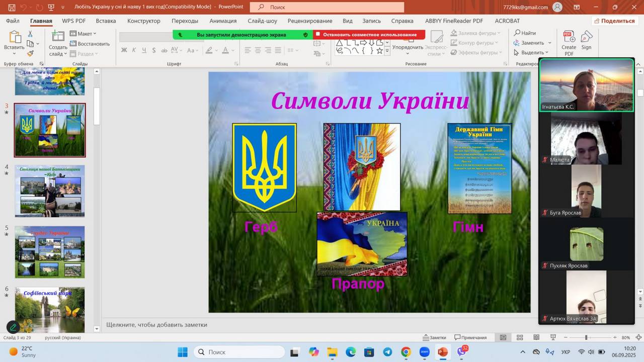Click the zoom slider handle
This screenshot has height=362, width=644.
click(586, 337)
